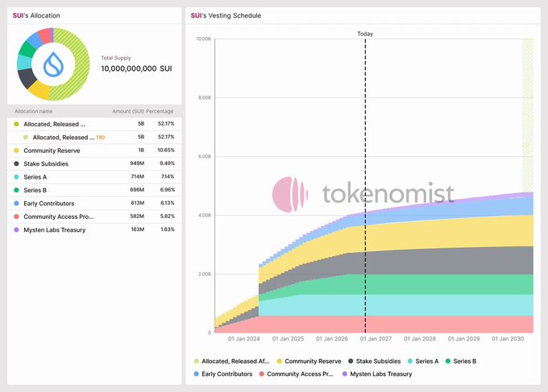Click the '01 Jan 2024' x-axis label
548x392 pixels.
tap(244, 339)
